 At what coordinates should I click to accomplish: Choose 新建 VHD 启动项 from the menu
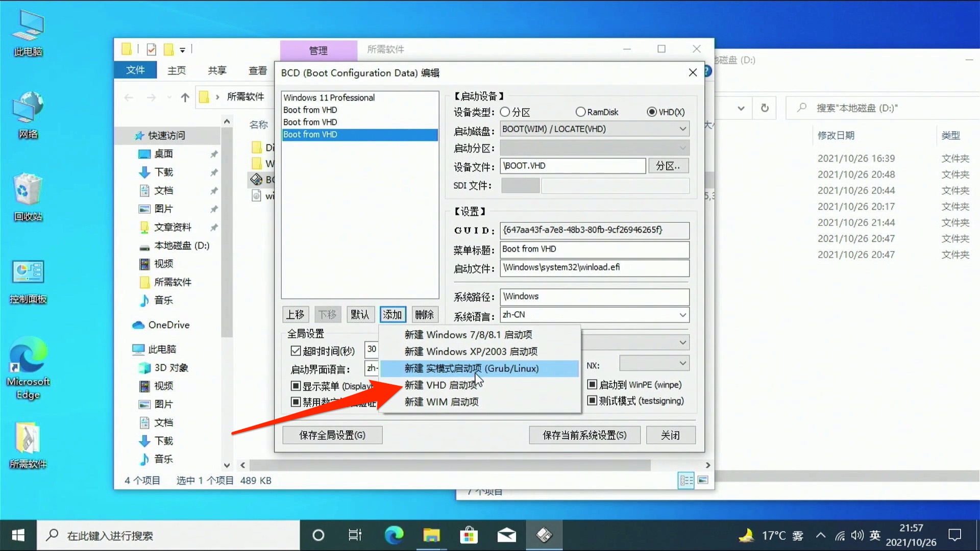coord(442,385)
